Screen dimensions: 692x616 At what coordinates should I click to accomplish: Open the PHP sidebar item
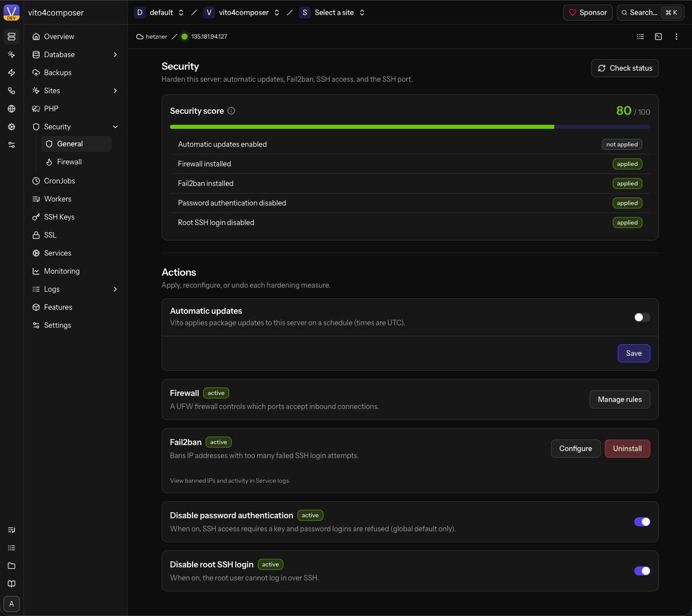76,109
